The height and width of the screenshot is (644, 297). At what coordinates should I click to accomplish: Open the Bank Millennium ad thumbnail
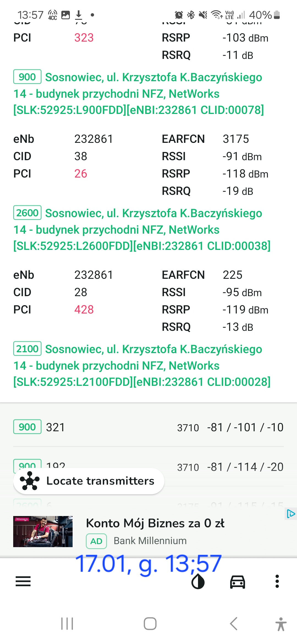(x=43, y=531)
